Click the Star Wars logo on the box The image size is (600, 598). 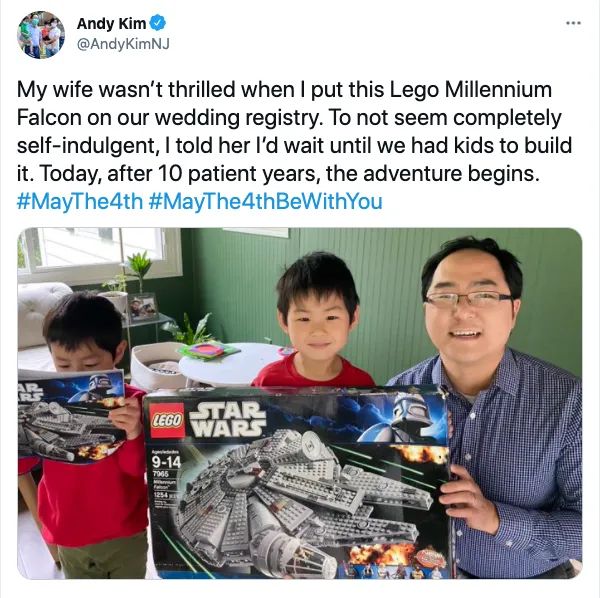pos(228,419)
